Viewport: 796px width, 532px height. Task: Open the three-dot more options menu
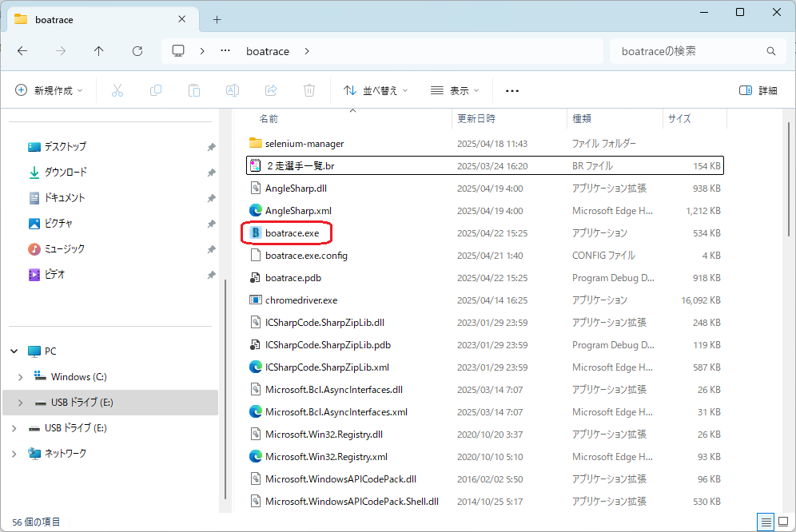point(512,91)
